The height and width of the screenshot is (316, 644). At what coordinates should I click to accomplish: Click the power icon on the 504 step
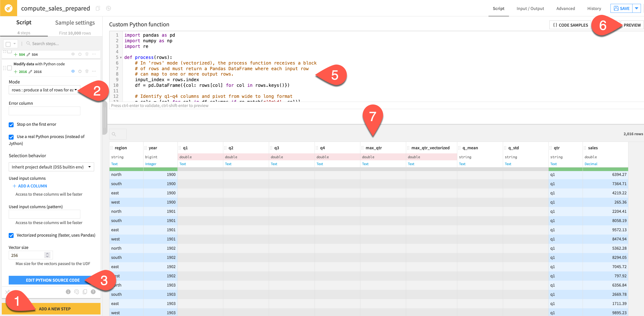pos(80,54)
